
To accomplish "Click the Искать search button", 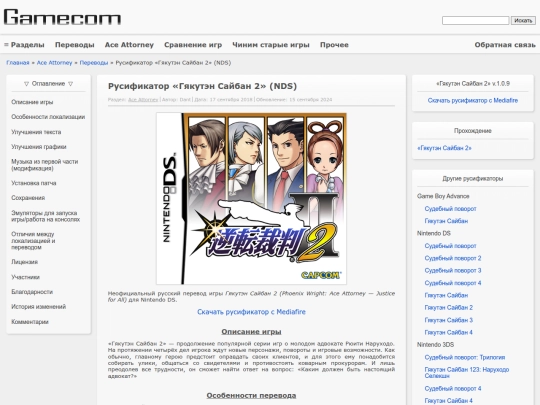I will point(523,21).
